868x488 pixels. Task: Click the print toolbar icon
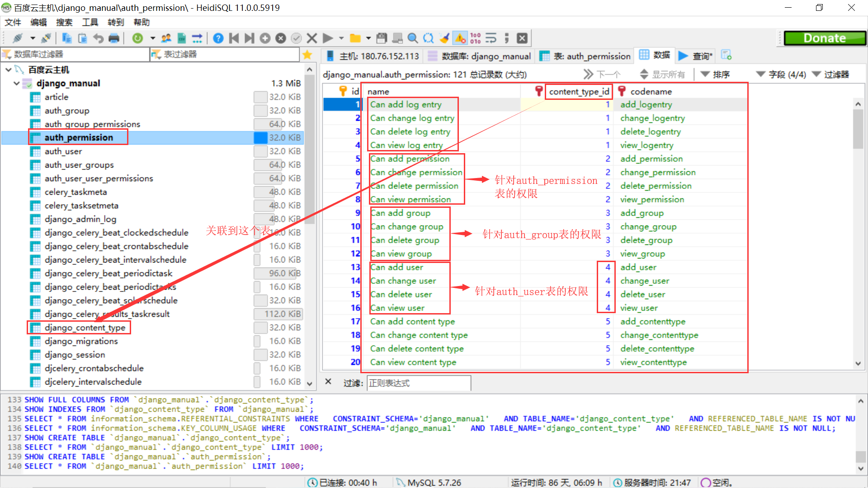pyautogui.click(x=114, y=38)
